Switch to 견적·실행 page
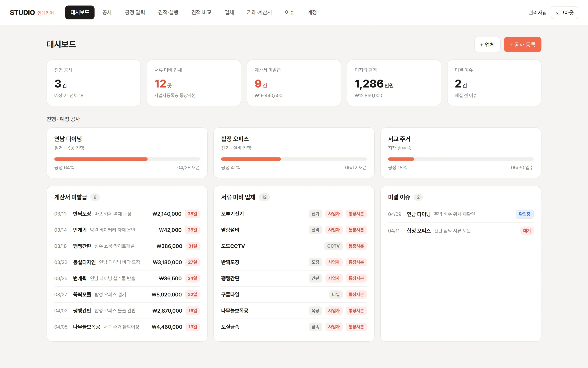The width and height of the screenshot is (588, 368). coord(168,12)
